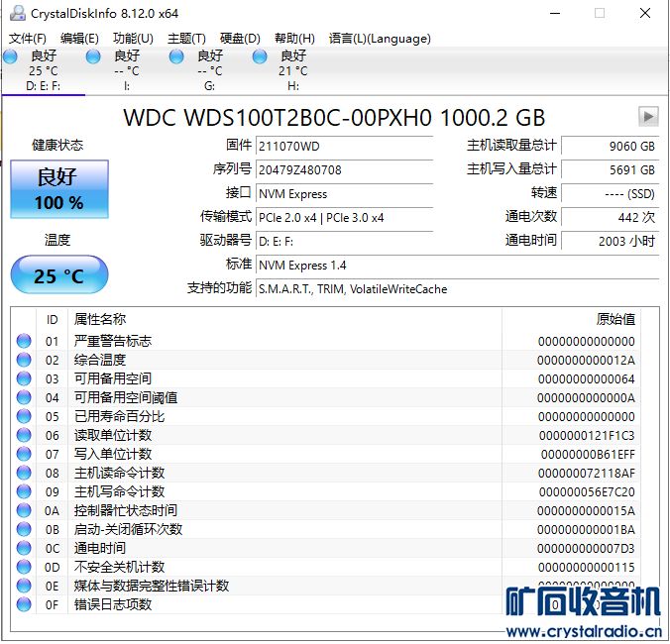The width and height of the screenshot is (670, 644).
Task: Click status orb of row 01 严重警告标志
Action: [x=24, y=341]
